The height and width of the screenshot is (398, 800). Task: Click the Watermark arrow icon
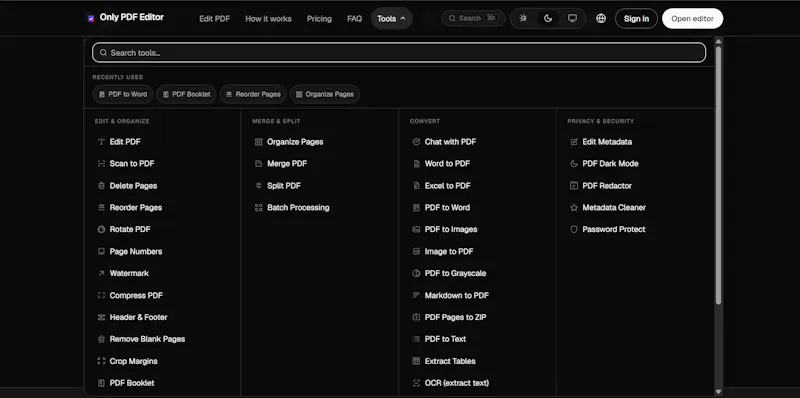(101, 273)
